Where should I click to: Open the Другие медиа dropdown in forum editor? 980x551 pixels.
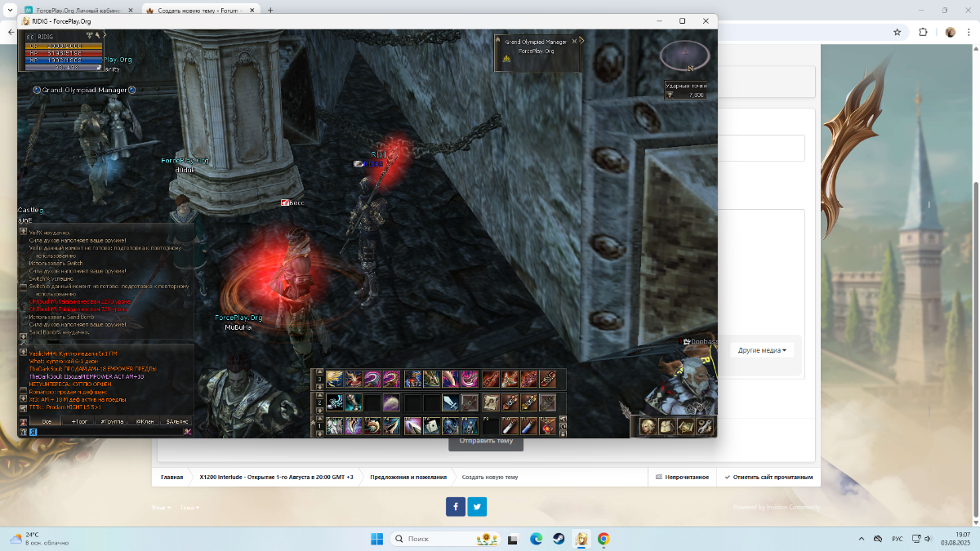(762, 350)
